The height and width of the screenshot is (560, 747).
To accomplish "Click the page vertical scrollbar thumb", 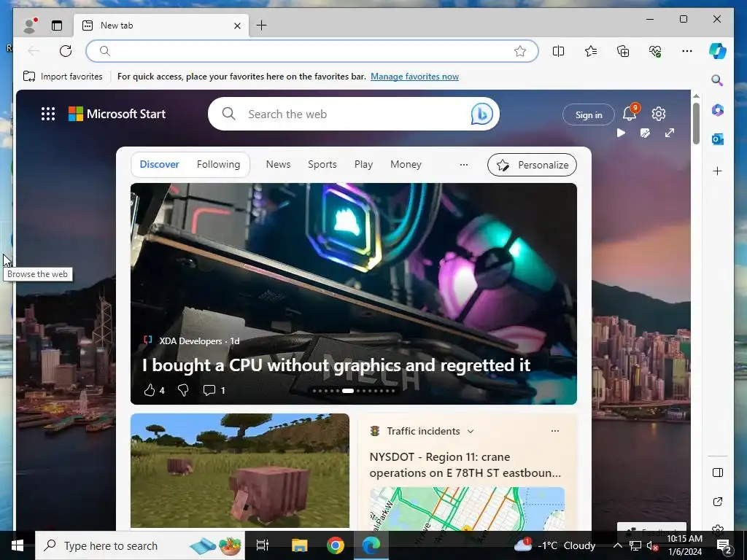I will pos(696,122).
